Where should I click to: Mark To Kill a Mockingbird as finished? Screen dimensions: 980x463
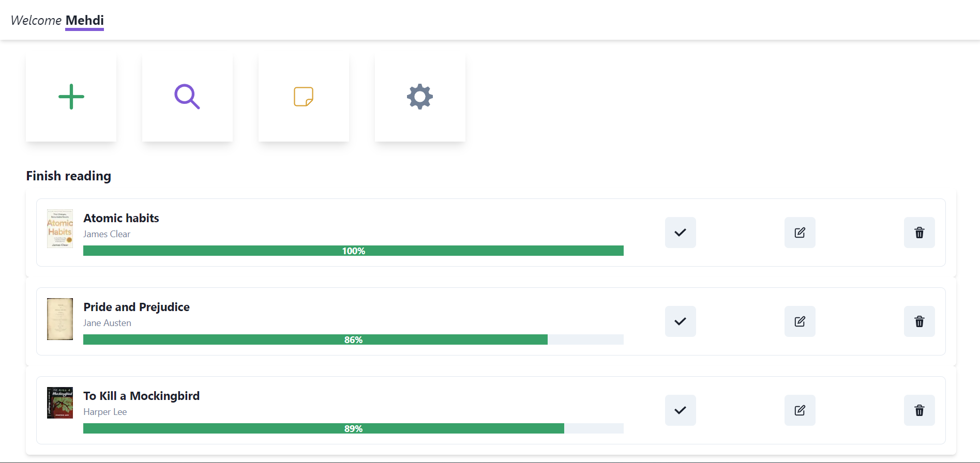point(680,410)
